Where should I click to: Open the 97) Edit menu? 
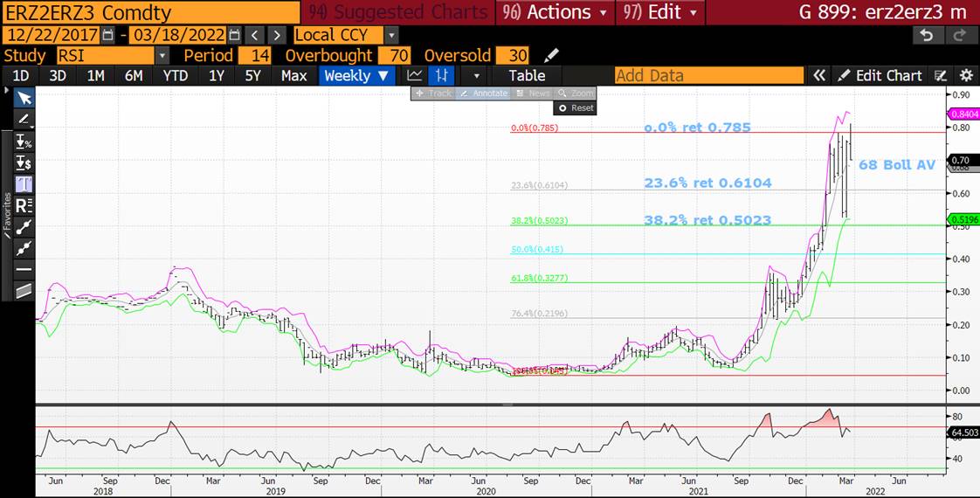pos(660,12)
